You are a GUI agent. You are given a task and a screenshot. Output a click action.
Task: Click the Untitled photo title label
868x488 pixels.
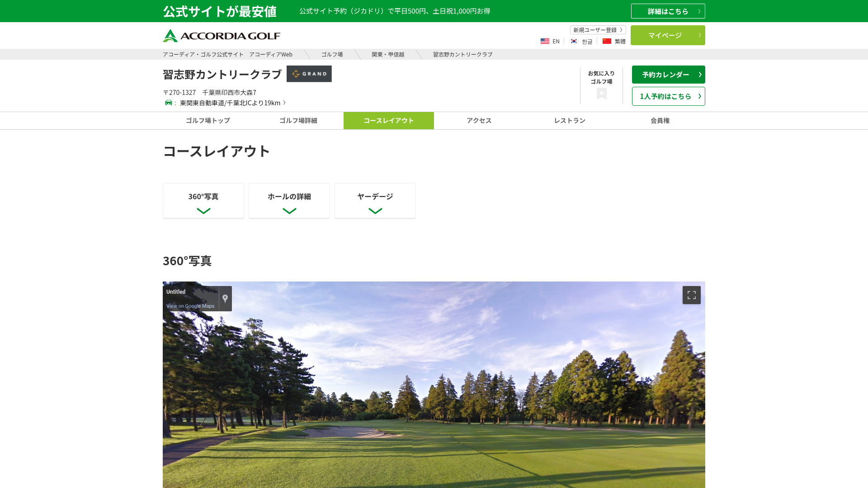point(176,292)
